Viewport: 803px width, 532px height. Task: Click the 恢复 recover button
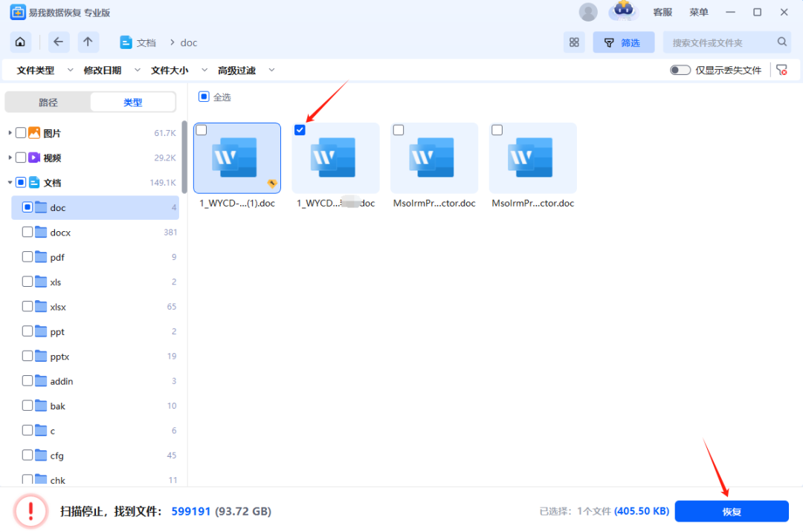coord(732,511)
